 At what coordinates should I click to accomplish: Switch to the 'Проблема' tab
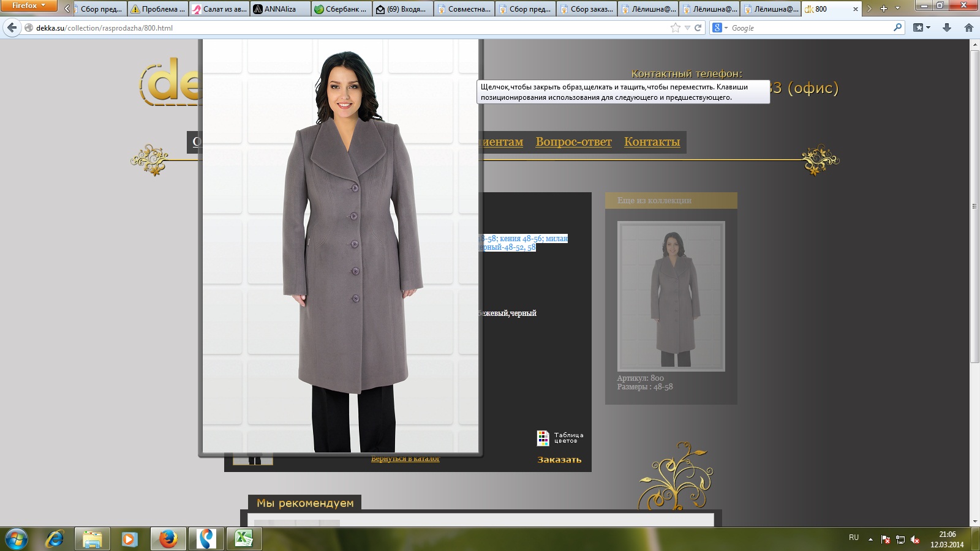(x=158, y=9)
